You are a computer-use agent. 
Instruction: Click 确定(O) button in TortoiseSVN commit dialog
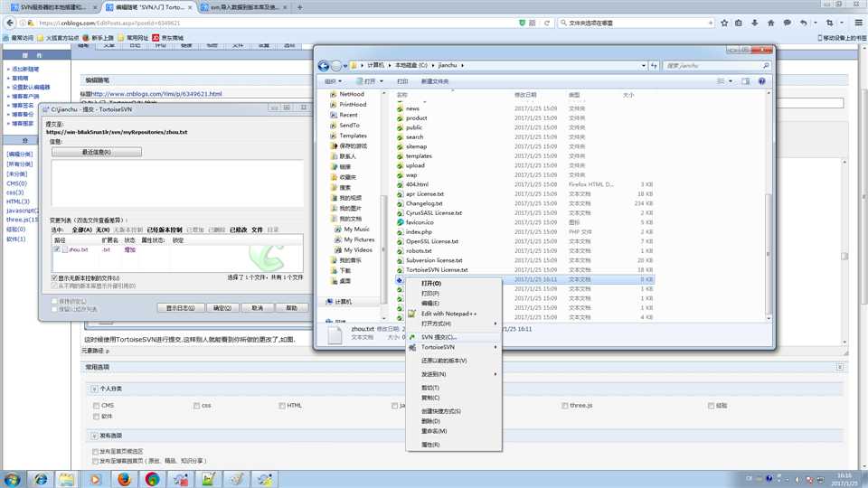(x=222, y=308)
